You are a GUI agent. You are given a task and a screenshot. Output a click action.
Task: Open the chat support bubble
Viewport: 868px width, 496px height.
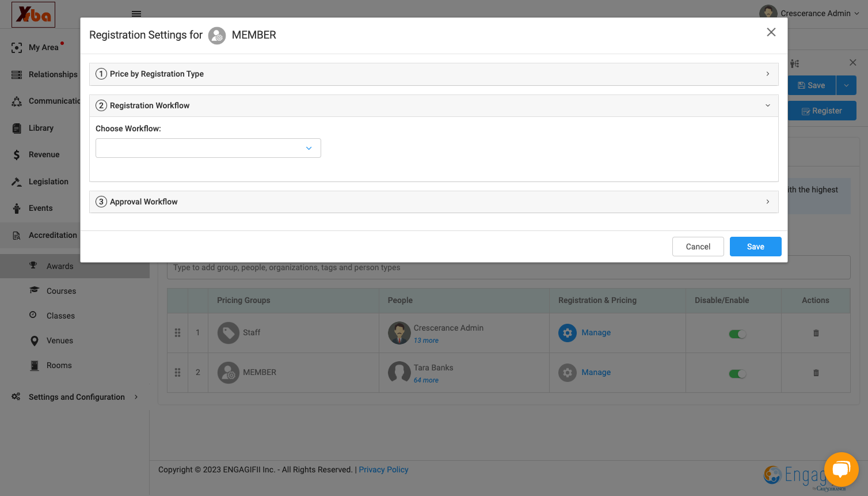841,470
